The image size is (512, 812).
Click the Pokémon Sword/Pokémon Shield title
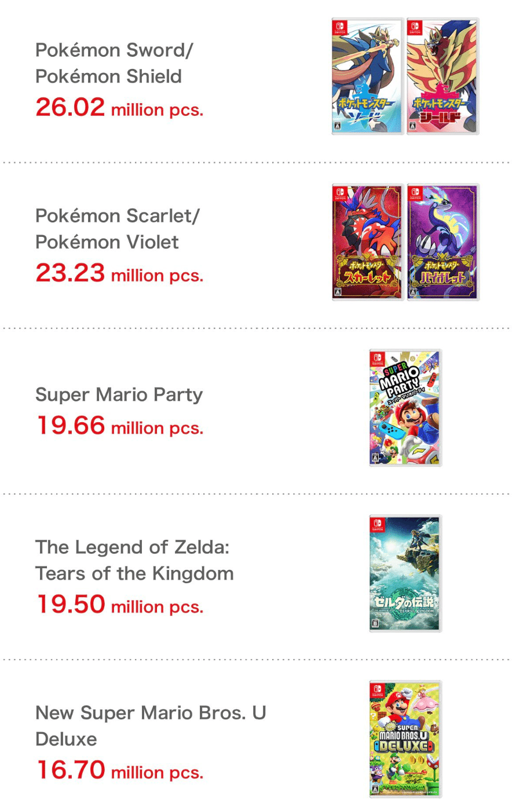[x=114, y=63]
